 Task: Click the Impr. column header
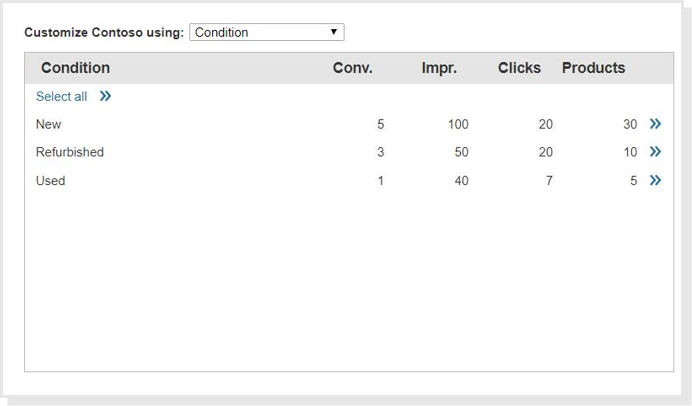point(439,68)
